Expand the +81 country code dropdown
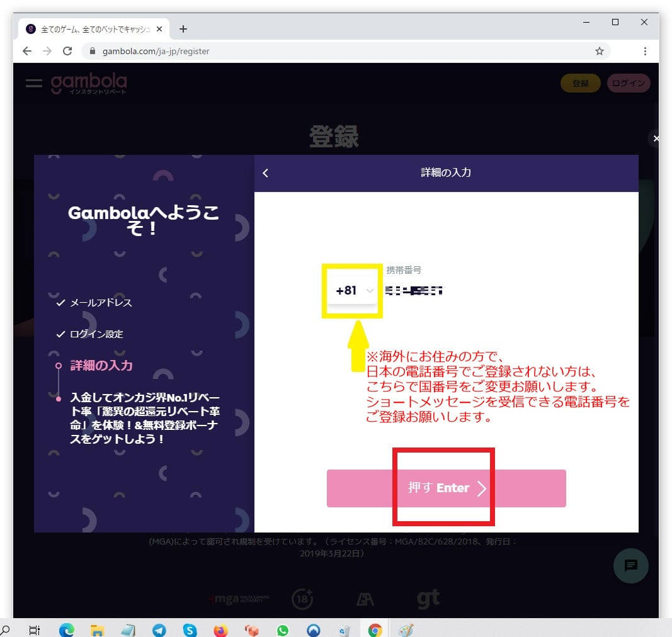The image size is (672, 637). [352, 290]
